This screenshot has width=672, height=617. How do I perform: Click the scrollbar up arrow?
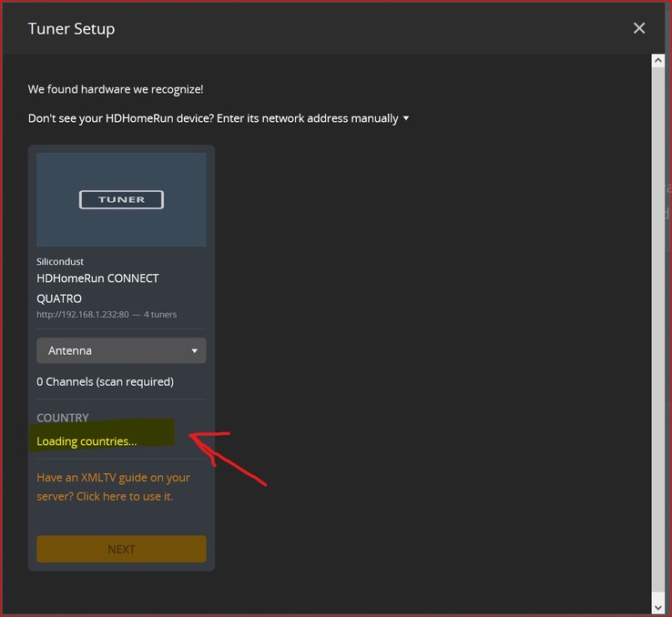pos(657,60)
